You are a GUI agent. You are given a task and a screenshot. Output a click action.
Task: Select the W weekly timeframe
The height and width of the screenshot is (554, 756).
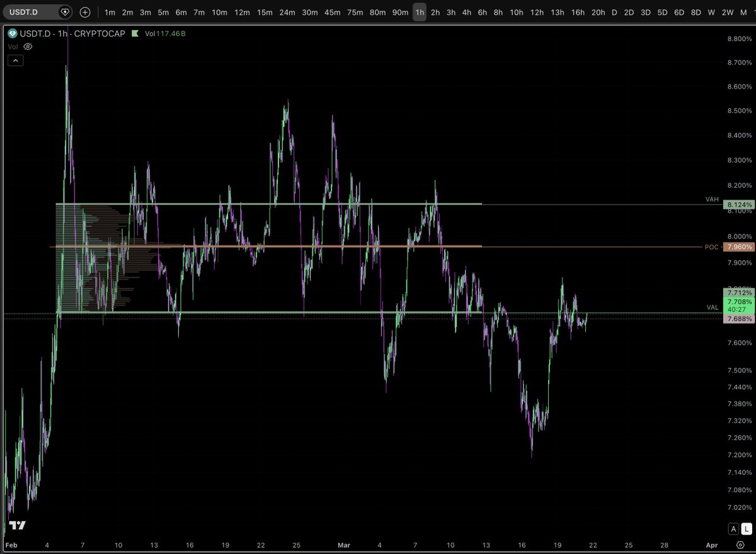(x=711, y=13)
